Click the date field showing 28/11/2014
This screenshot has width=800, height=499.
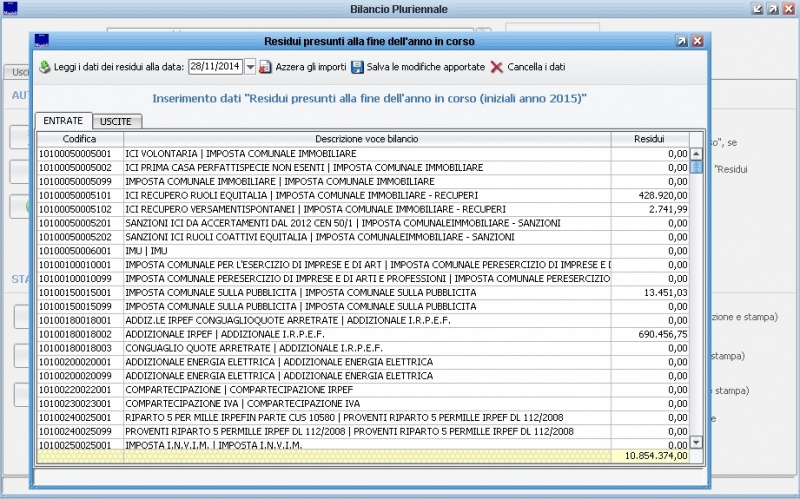click(216, 67)
